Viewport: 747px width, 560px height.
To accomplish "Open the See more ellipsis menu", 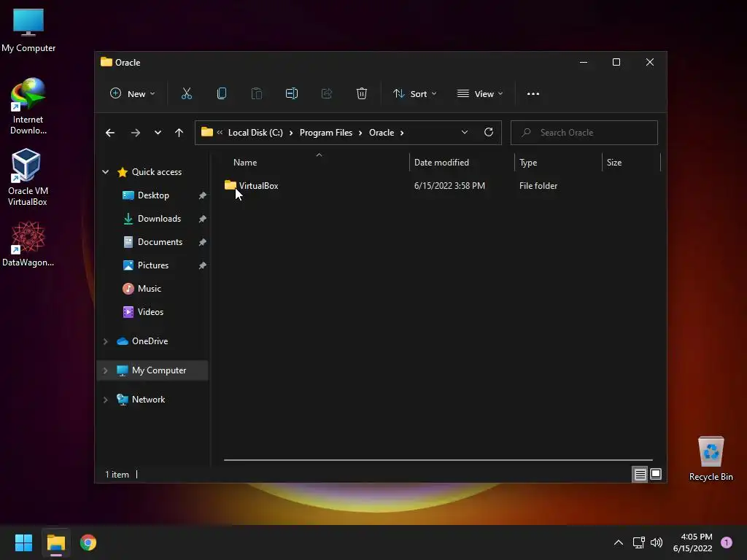I will [x=533, y=94].
